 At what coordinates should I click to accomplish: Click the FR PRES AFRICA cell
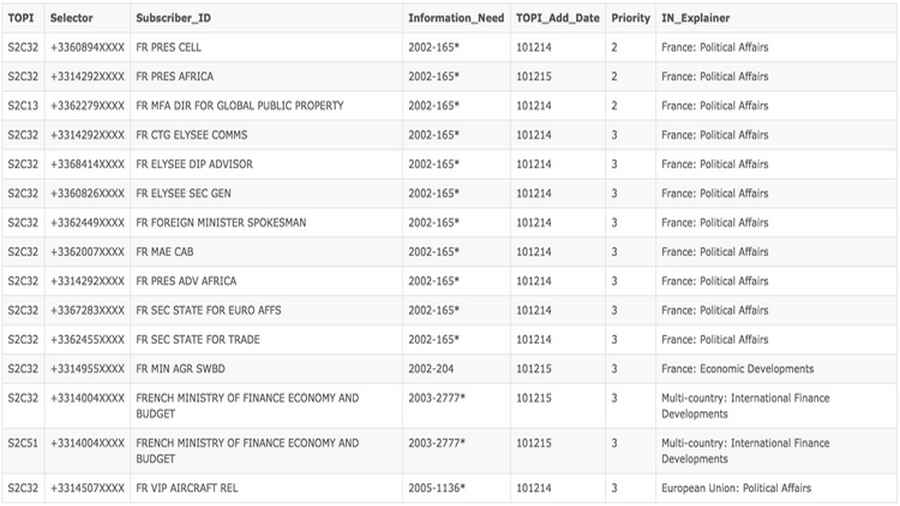click(175, 76)
